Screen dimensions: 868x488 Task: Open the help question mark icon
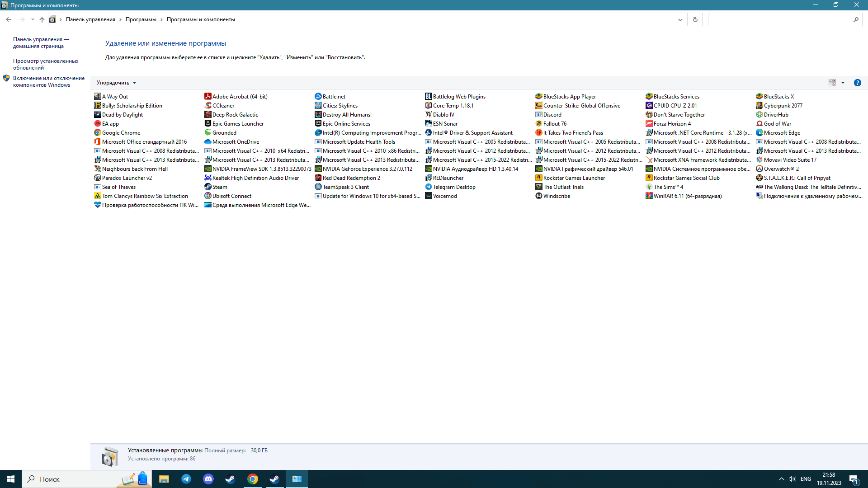(857, 83)
